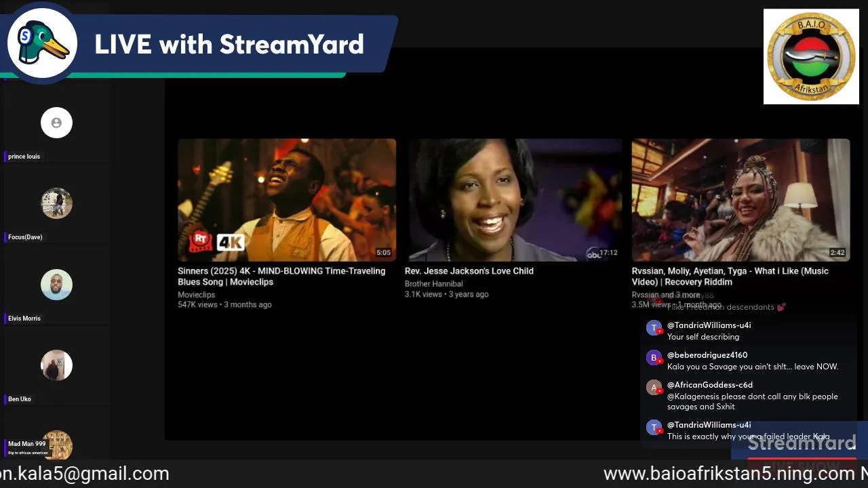Click the Ben Uko name label
Viewport: 868px width, 488px height.
pos(20,399)
